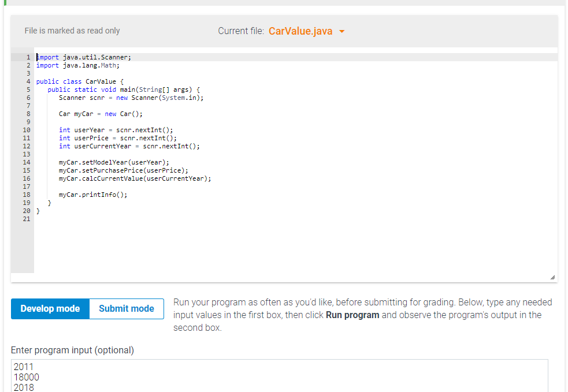Expand the CarValue.java file selector
This screenshot has width=568, height=392.
[x=341, y=31]
